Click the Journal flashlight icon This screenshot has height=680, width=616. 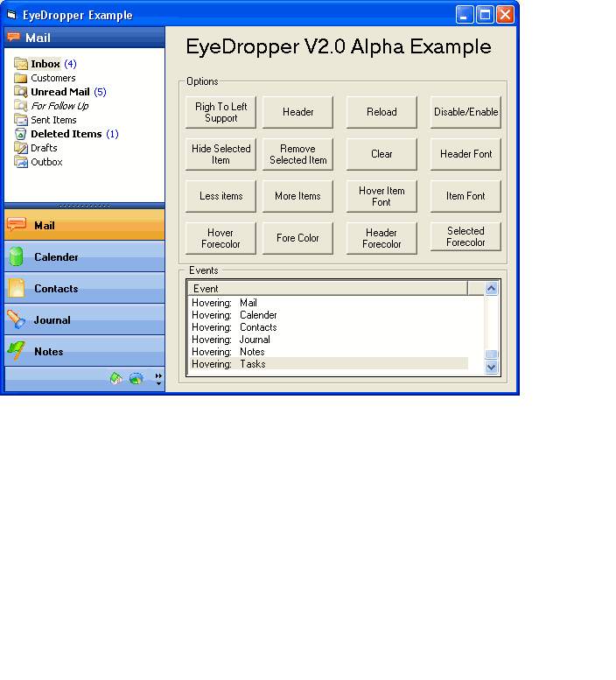coord(17,319)
